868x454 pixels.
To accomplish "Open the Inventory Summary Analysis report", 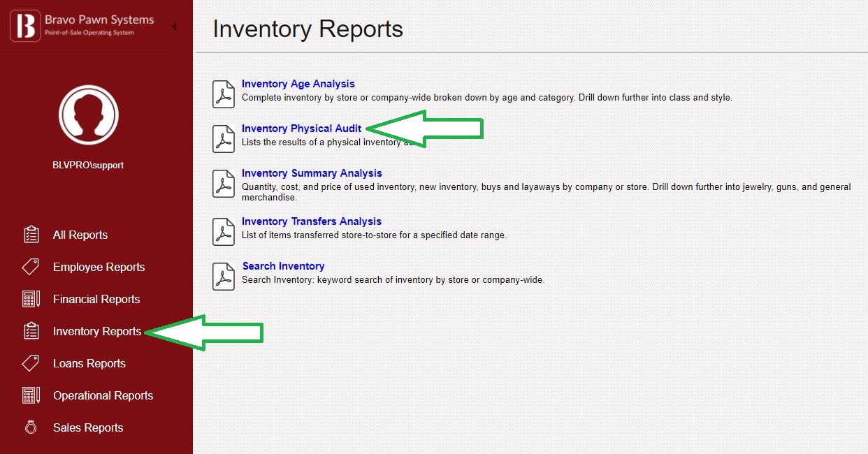I will (x=312, y=173).
